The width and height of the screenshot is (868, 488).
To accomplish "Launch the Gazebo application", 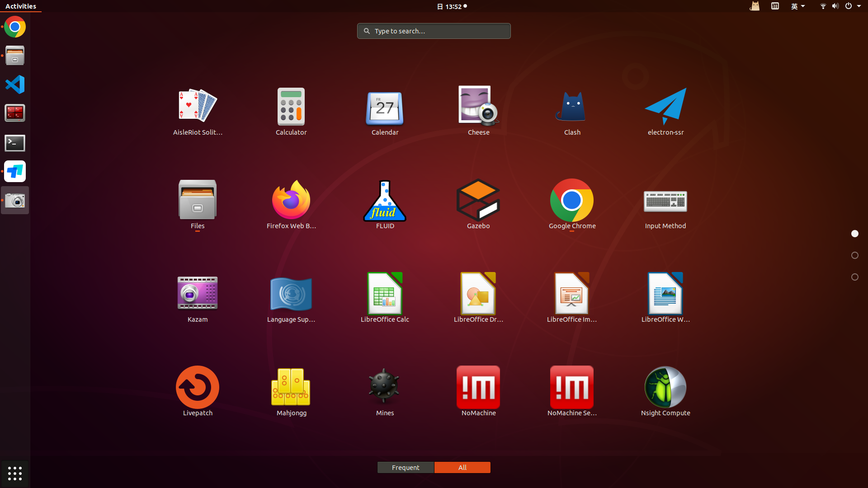I will tap(478, 201).
